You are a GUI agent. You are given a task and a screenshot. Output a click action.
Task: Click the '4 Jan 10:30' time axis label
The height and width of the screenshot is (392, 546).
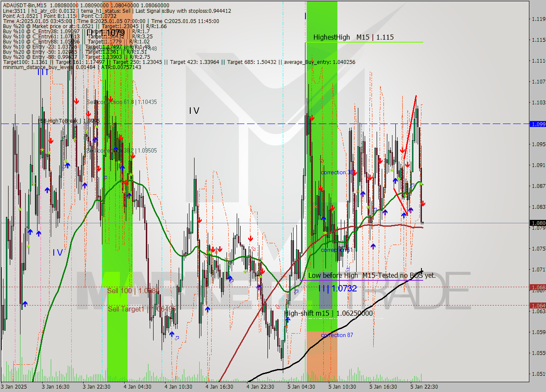coord(178,387)
